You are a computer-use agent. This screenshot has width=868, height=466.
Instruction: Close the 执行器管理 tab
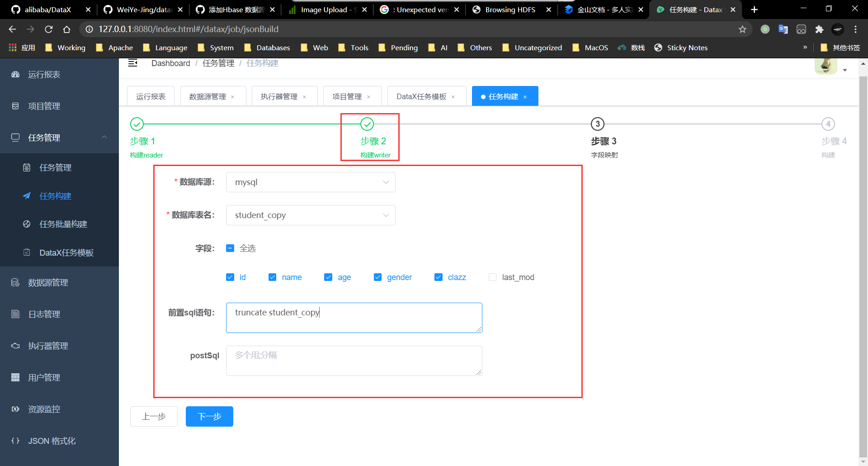coord(304,97)
